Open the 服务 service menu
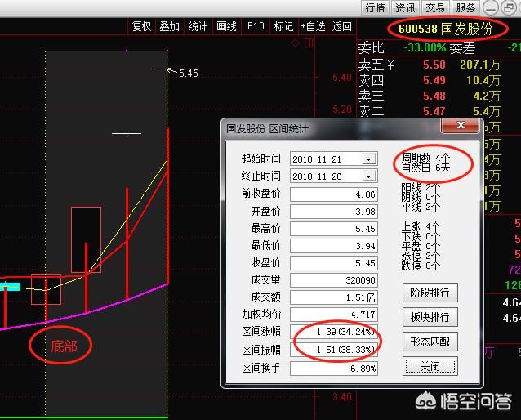The image size is (521, 420). (x=465, y=7)
